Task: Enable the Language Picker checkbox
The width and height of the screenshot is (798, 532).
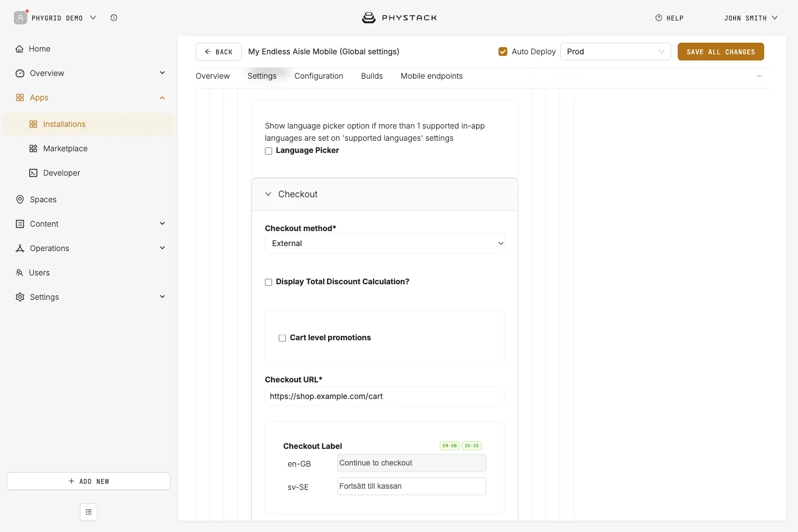Action: point(269,151)
